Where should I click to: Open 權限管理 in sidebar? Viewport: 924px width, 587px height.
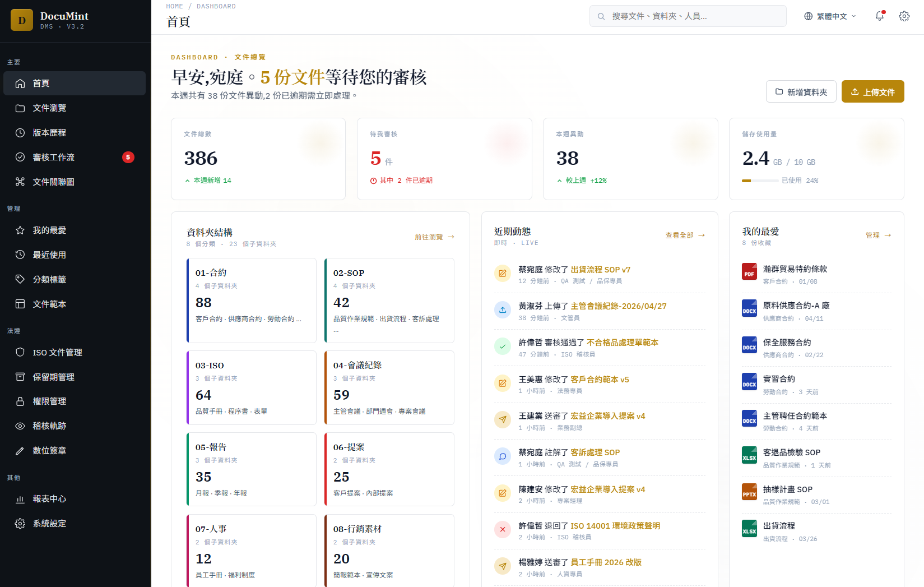click(x=75, y=401)
